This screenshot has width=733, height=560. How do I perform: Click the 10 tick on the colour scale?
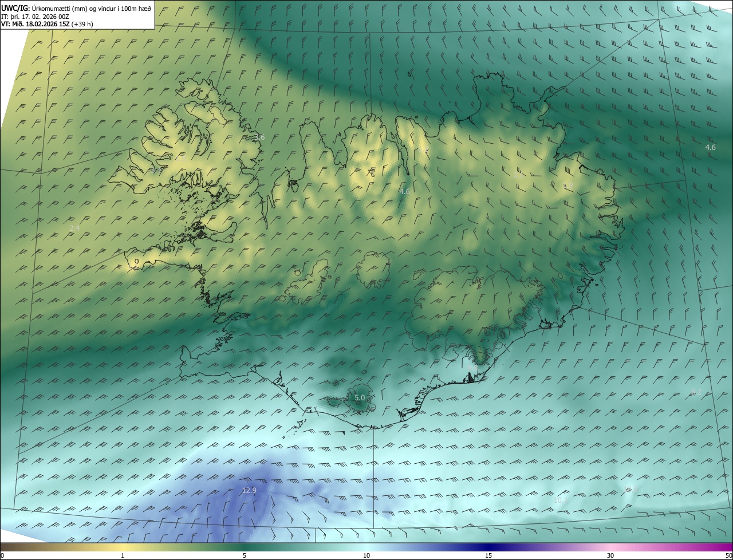366,555
